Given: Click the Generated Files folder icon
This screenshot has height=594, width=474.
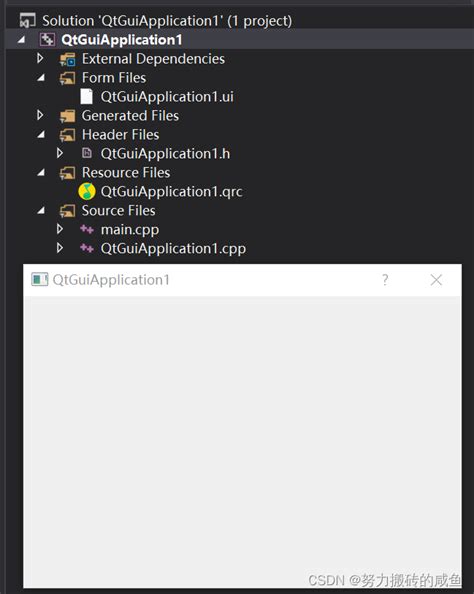Looking at the screenshot, I should pyautogui.click(x=67, y=116).
